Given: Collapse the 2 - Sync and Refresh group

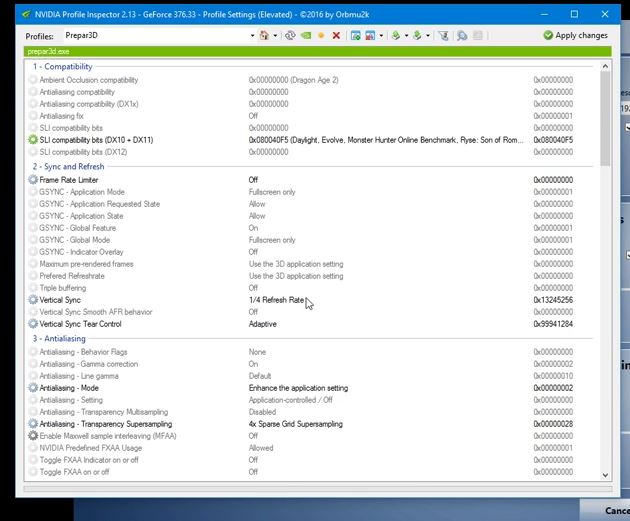Looking at the screenshot, I should tap(68, 166).
